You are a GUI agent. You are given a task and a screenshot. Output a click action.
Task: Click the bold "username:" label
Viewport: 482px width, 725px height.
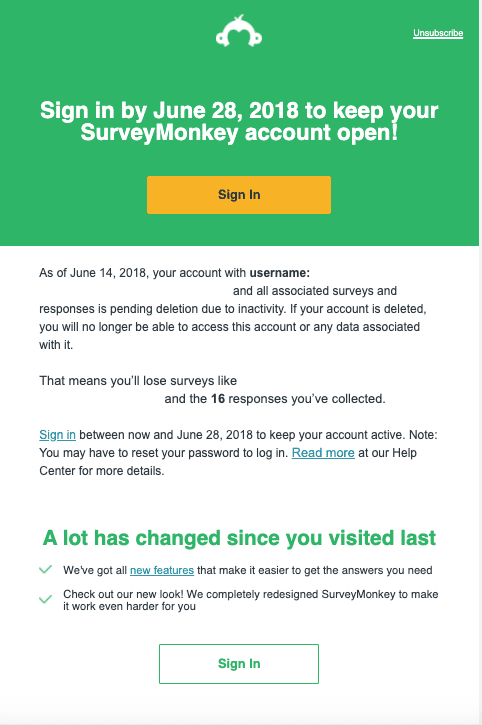point(280,273)
